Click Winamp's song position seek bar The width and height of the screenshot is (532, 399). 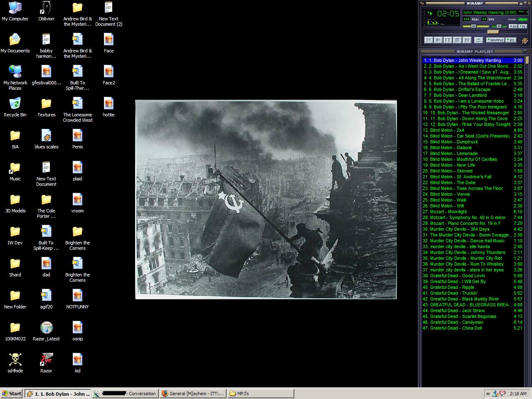point(475,32)
